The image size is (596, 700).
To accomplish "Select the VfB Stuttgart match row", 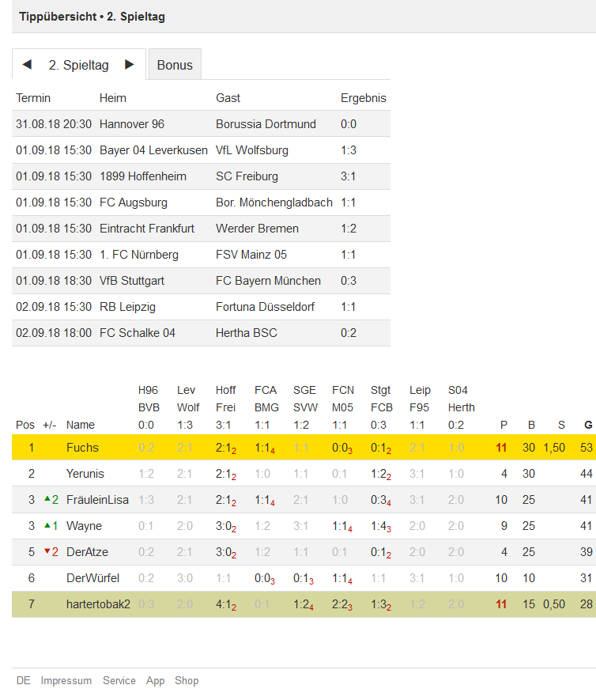I will [202, 280].
